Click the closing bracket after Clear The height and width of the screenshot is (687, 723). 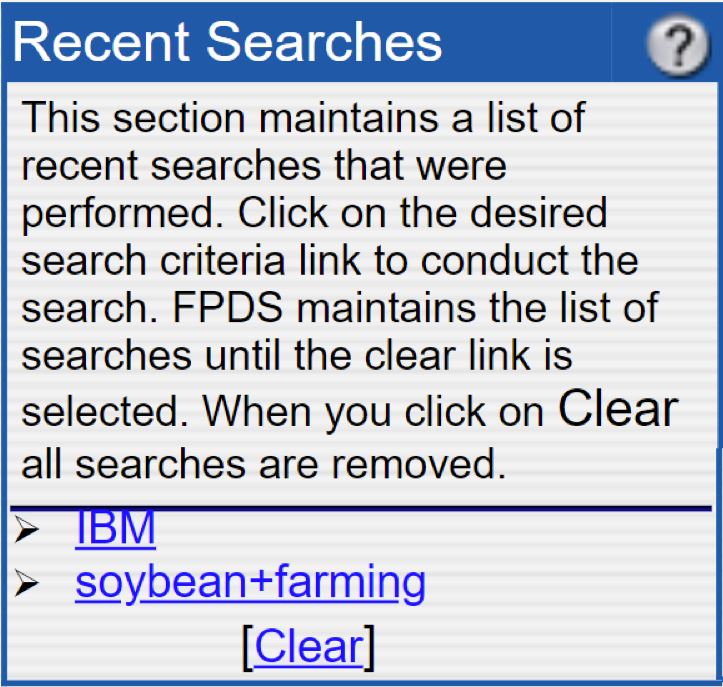pos(369,647)
